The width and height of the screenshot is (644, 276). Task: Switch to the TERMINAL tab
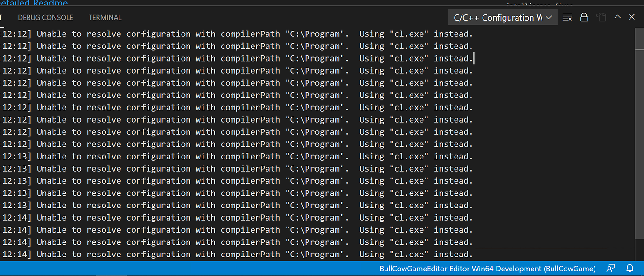click(x=105, y=17)
